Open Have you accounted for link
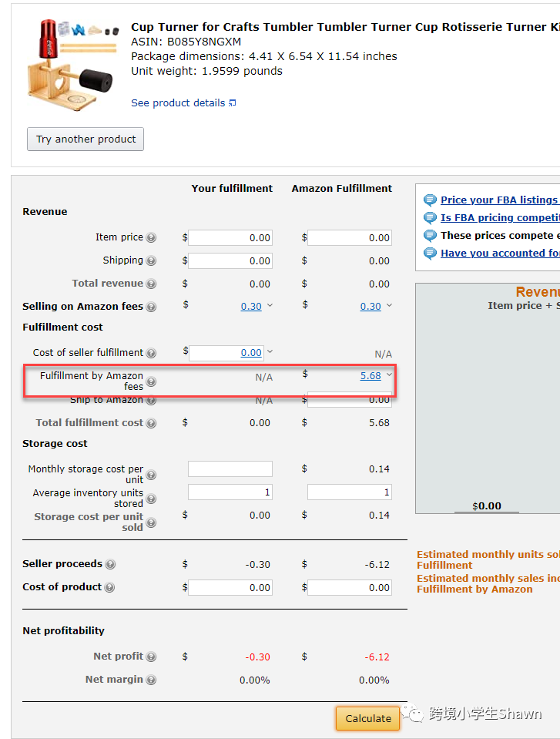Screen dimensions: 560x739 pyautogui.click(x=500, y=253)
